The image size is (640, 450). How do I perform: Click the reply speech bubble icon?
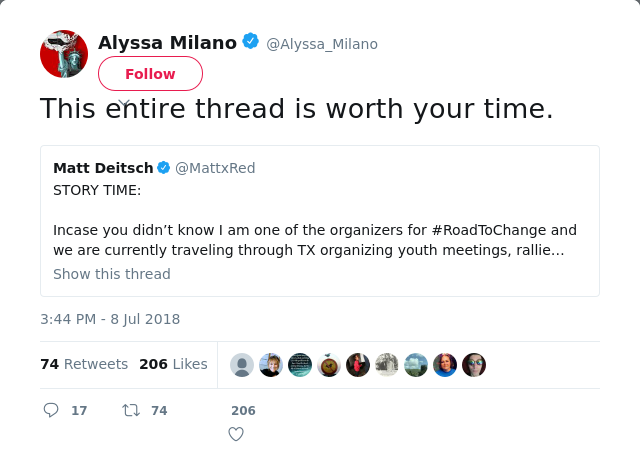pyautogui.click(x=51, y=410)
